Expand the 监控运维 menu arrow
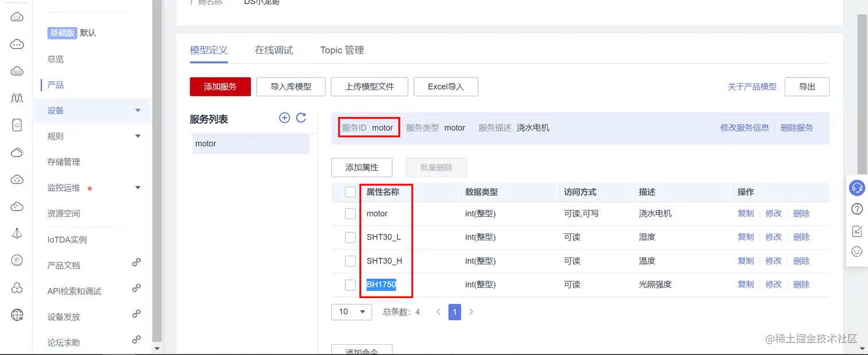 click(x=138, y=188)
